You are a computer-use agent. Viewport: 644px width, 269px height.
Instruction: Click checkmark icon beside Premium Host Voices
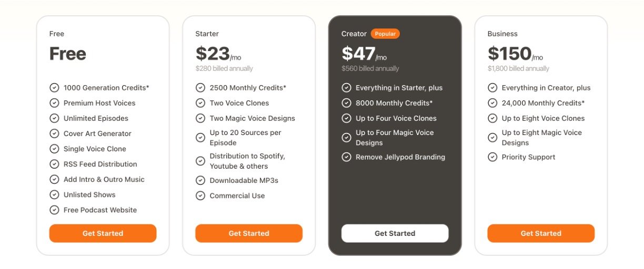(54, 103)
